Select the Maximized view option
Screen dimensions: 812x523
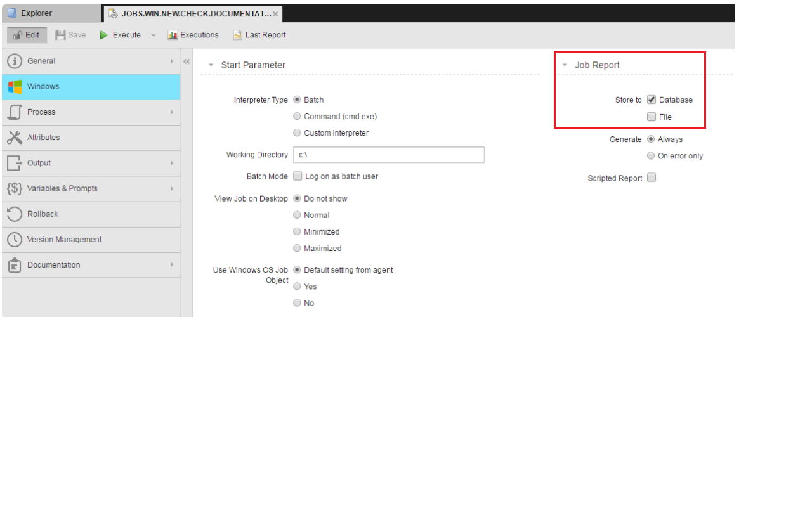point(297,248)
